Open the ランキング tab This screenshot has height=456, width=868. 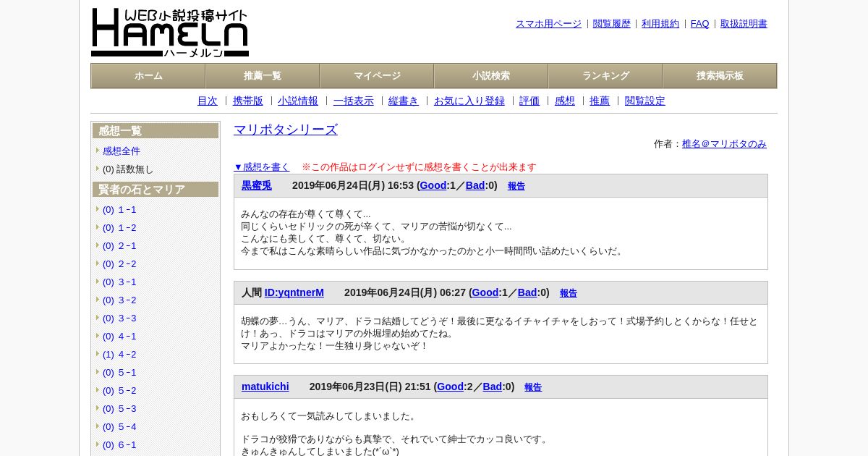pyautogui.click(x=605, y=76)
